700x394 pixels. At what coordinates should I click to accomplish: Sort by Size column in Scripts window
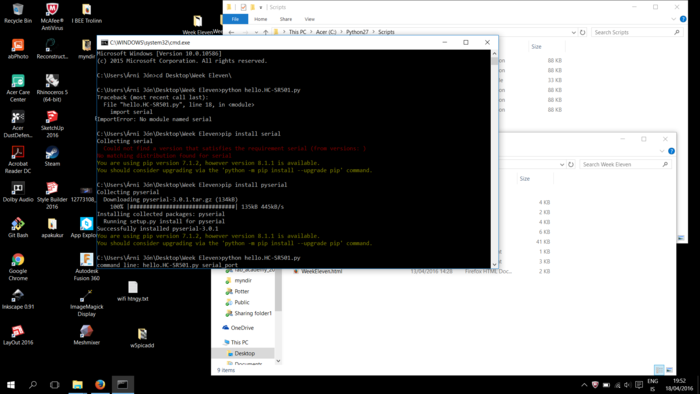(x=537, y=46)
